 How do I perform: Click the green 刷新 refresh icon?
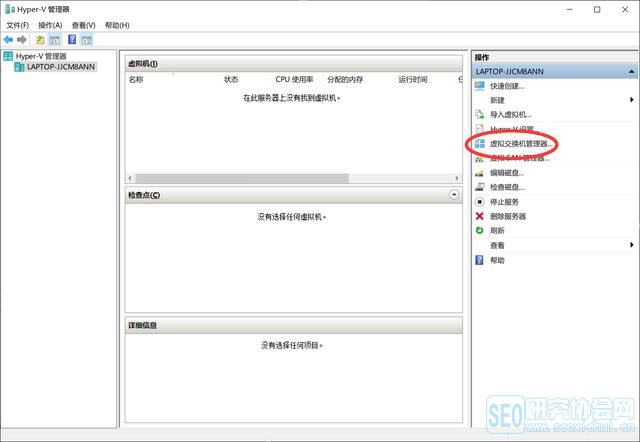click(480, 231)
